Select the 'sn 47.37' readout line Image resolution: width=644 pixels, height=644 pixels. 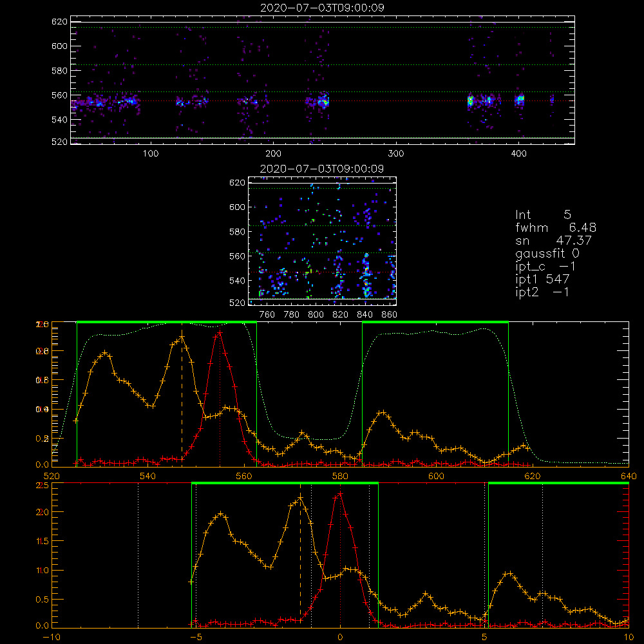coord(553,240)
